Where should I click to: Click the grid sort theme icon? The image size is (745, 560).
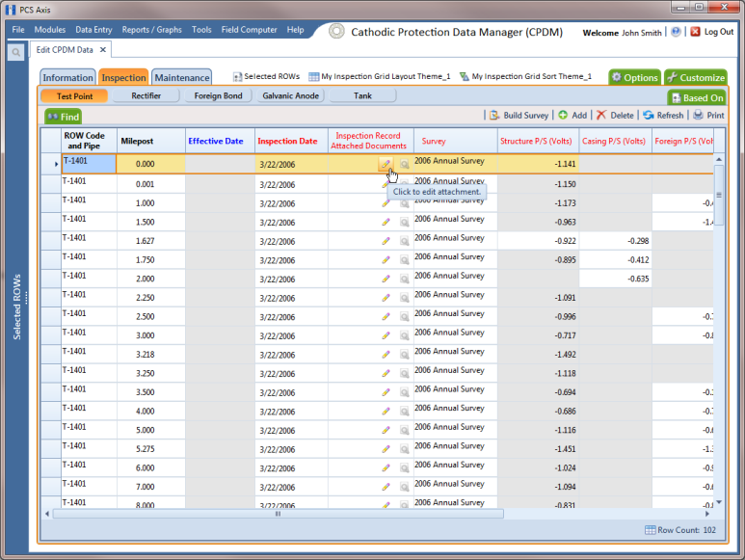(465, 76)
